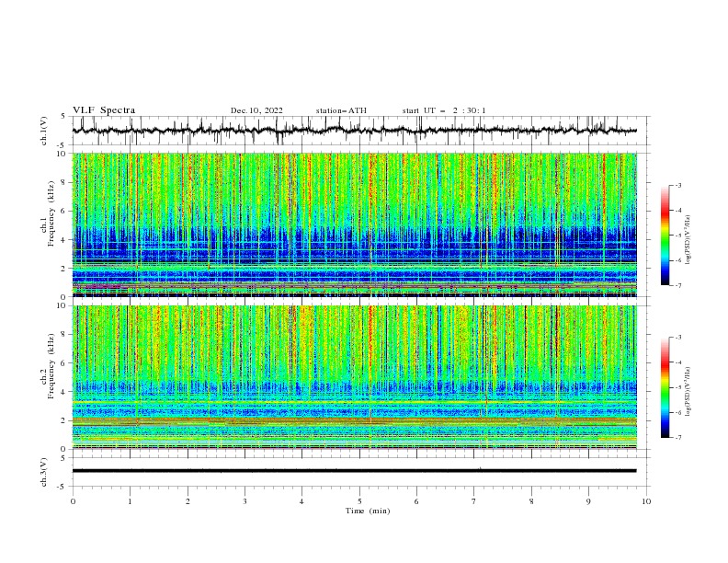The height and width of the screenshot is (563, 728).
Task: Click the "ch.3(V)" axis label
Action: click(x=44, y=472)
